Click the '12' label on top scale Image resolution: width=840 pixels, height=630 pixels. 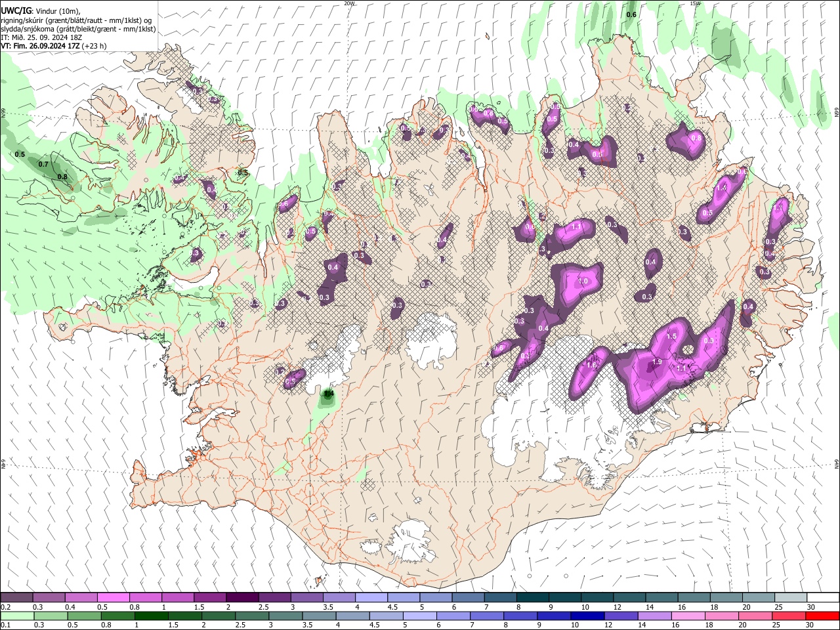tap(617, 607)
